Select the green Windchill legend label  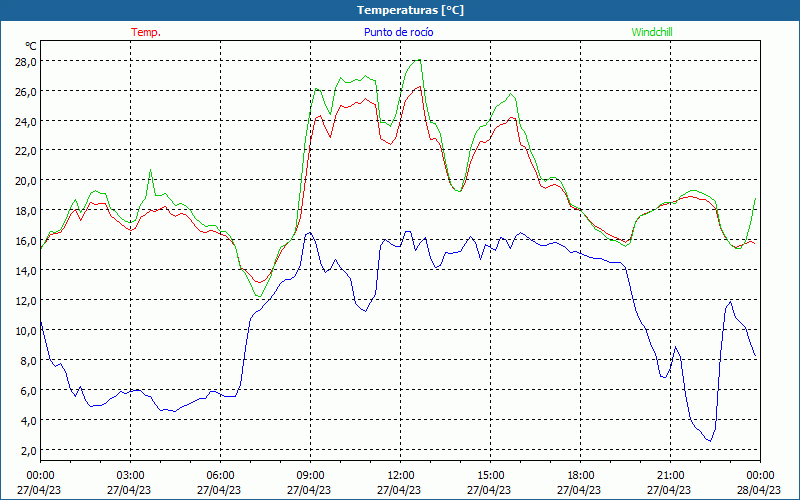point(652,32)
